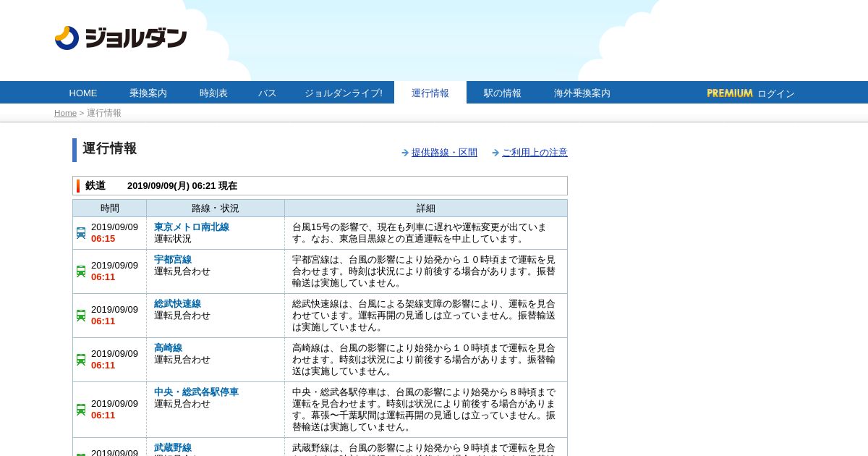Click train icon beside 東京メトロ南北線 row
The width and height of the screenshot is (868, 456).
81,233
